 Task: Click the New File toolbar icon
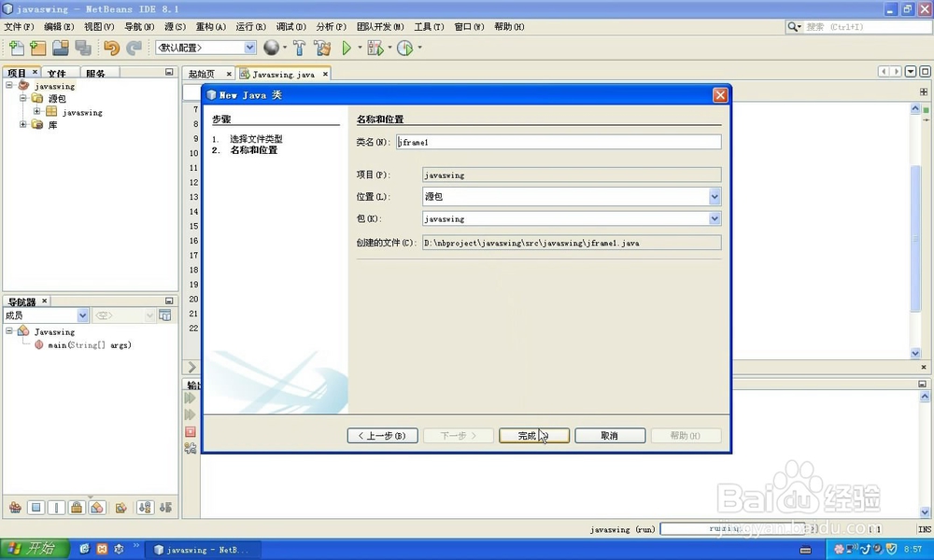17,48
